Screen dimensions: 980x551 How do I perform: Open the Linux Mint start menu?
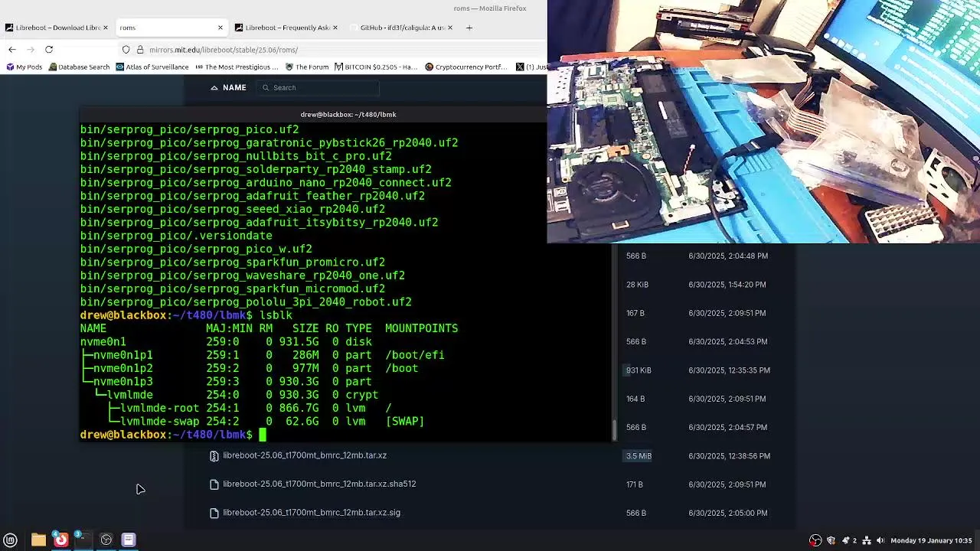coord(11,540)
